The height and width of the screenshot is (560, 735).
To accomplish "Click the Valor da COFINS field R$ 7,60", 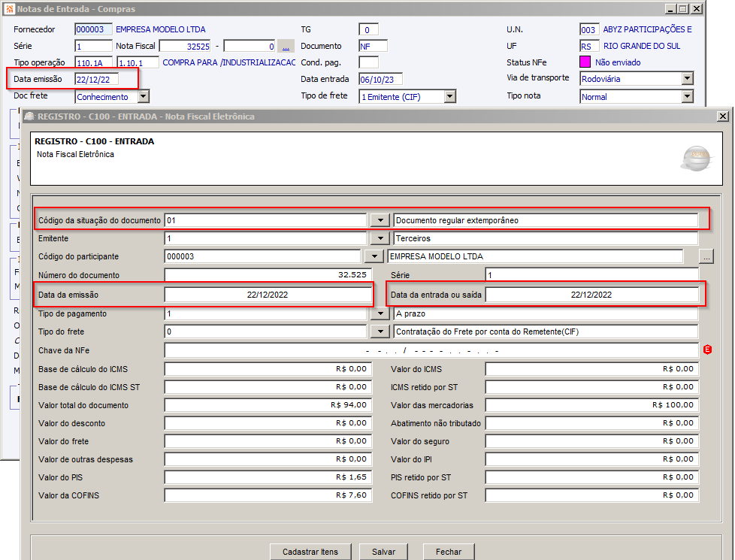I will (x=268, y=495).
